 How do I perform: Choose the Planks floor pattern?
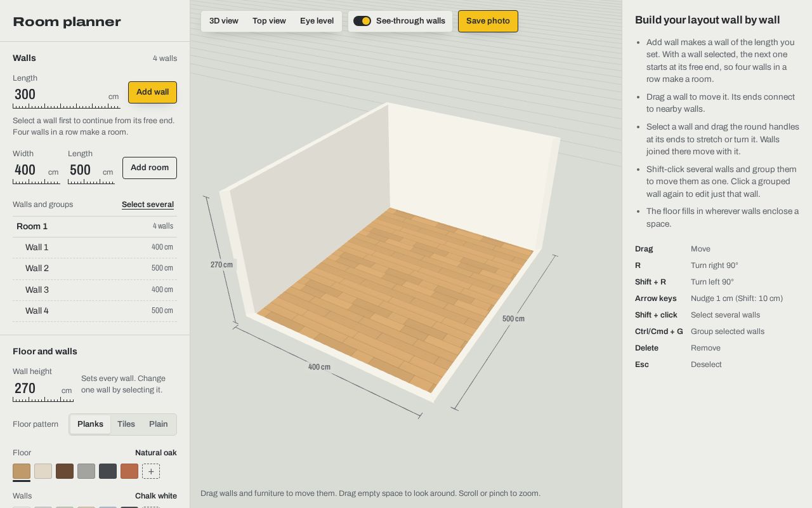(x=90, y=424)
